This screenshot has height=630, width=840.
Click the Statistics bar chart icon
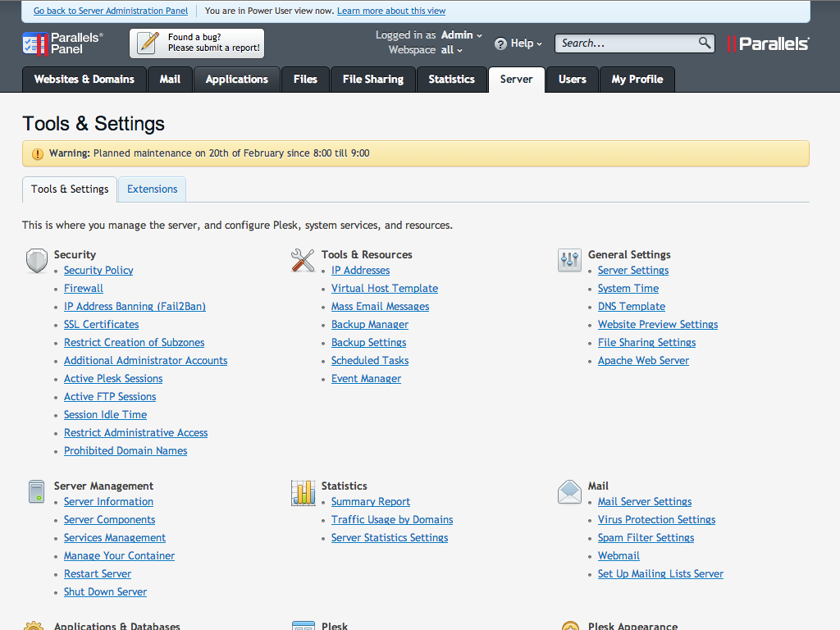(303, 492)
